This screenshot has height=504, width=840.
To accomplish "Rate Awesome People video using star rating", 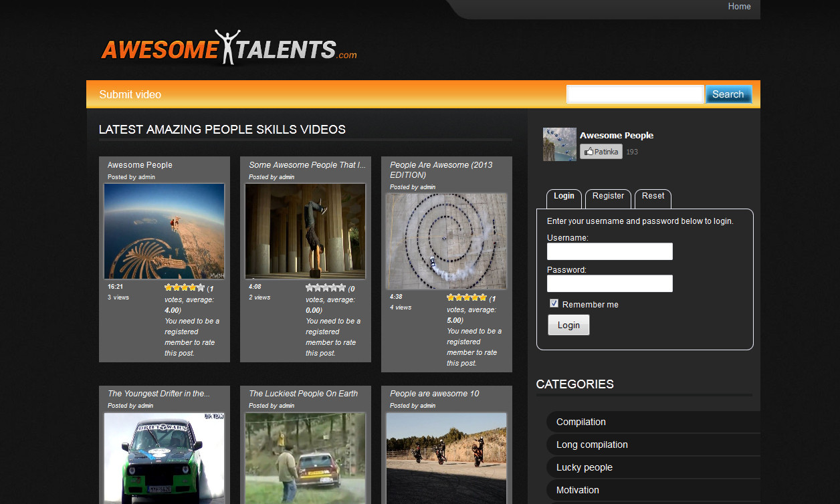I will pyautogui.click(x=185, y=287).
